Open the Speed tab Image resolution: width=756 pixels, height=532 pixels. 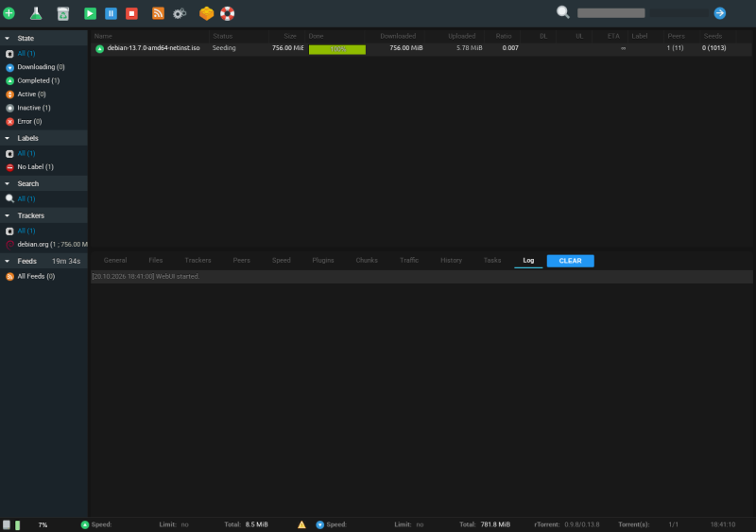coord(281,261)
